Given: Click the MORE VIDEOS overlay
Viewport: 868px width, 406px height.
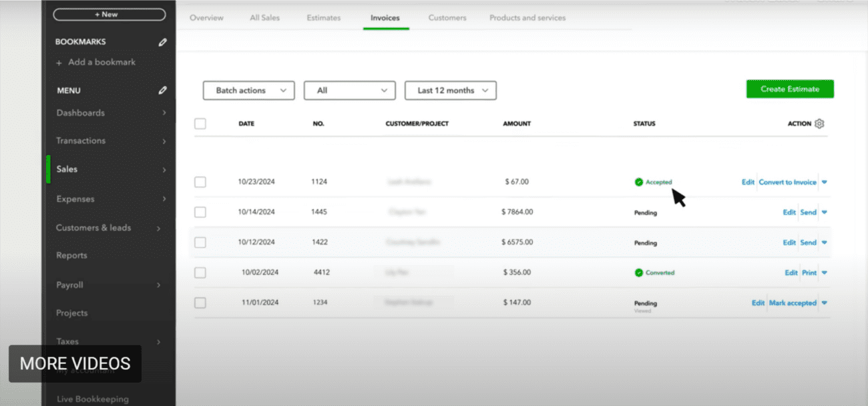Looking at the screenshot, I should (x=75, y=364).
